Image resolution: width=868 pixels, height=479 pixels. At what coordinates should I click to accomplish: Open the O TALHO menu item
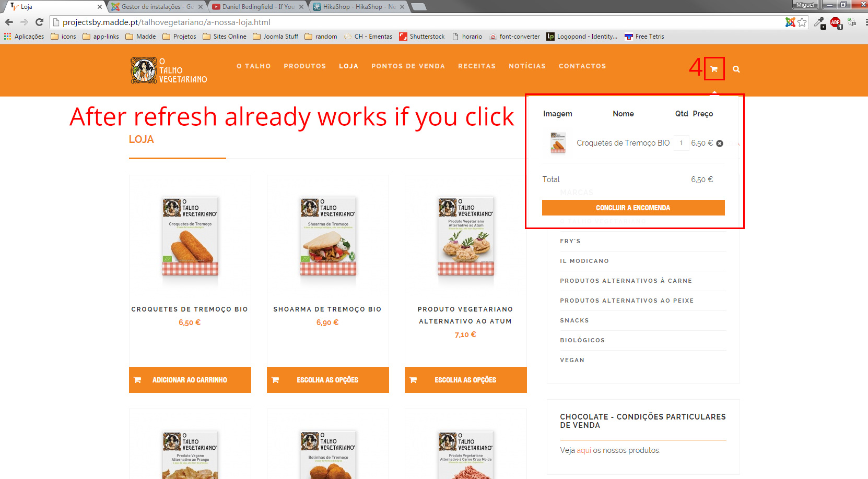point(254,66)
